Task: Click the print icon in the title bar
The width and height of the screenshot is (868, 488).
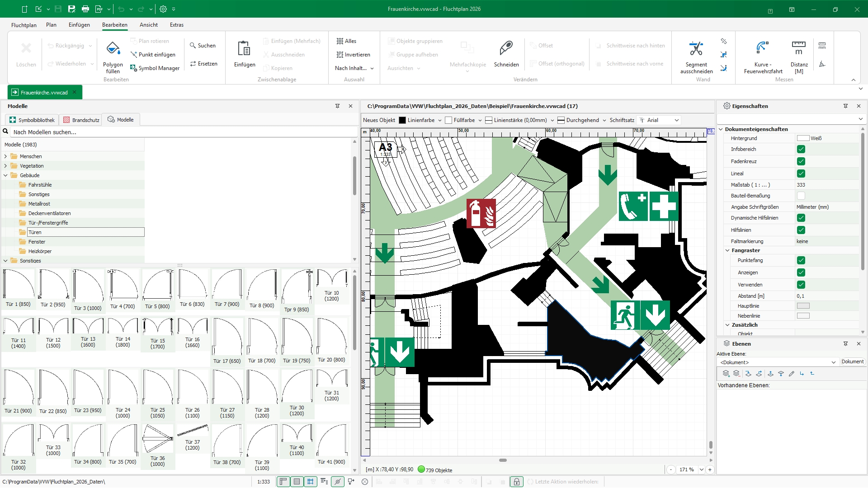Action: [x=85, y=9]
